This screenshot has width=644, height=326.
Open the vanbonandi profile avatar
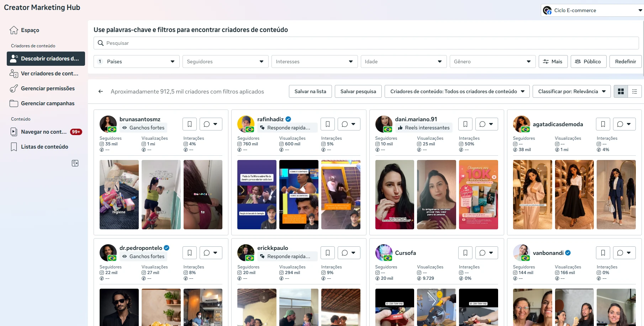522,253
